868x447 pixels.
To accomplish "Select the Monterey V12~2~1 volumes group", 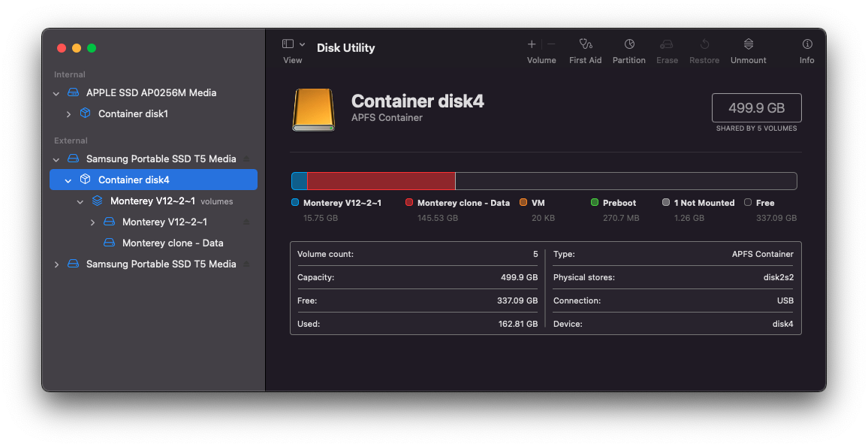I will click(x=152, y=201).
